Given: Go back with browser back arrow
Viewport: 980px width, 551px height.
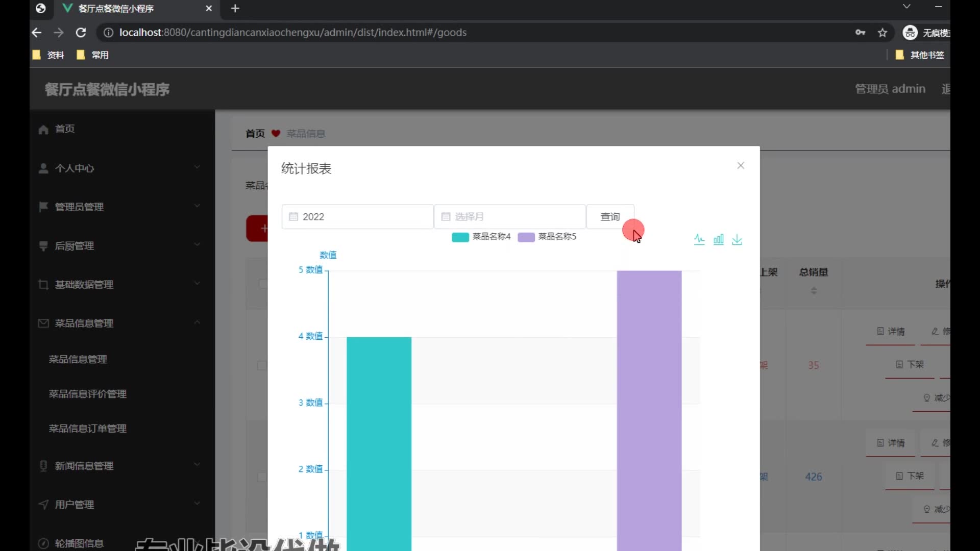Looking at the screenshot, I should (x=37, y=33).
